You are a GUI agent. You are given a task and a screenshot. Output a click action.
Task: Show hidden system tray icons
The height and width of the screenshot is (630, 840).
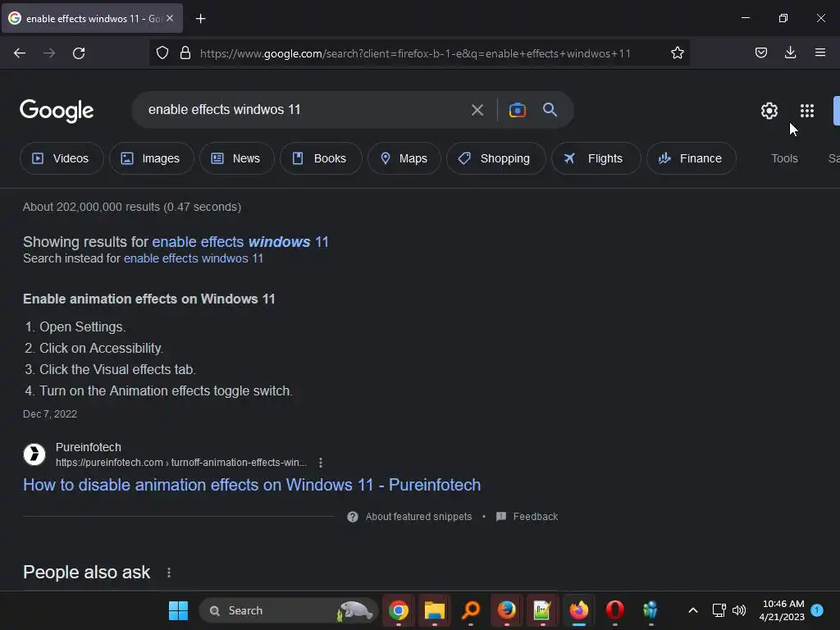point(692,610)
